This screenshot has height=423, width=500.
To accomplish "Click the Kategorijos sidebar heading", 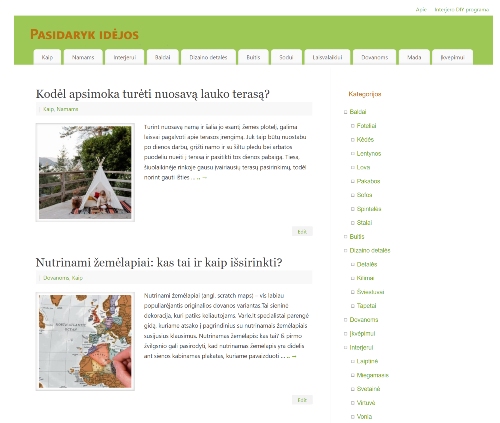I will coord(365,94).
